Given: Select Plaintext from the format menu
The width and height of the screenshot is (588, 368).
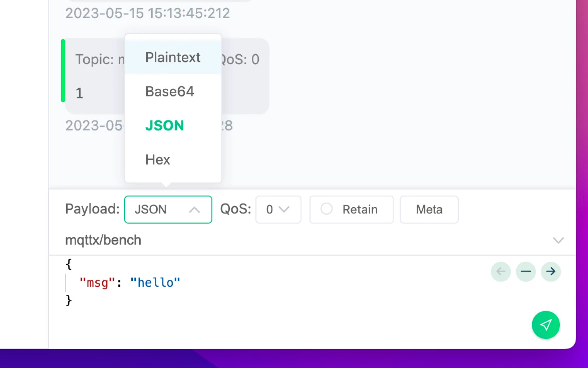Looking at the screenshot, I should coord(173,57).
